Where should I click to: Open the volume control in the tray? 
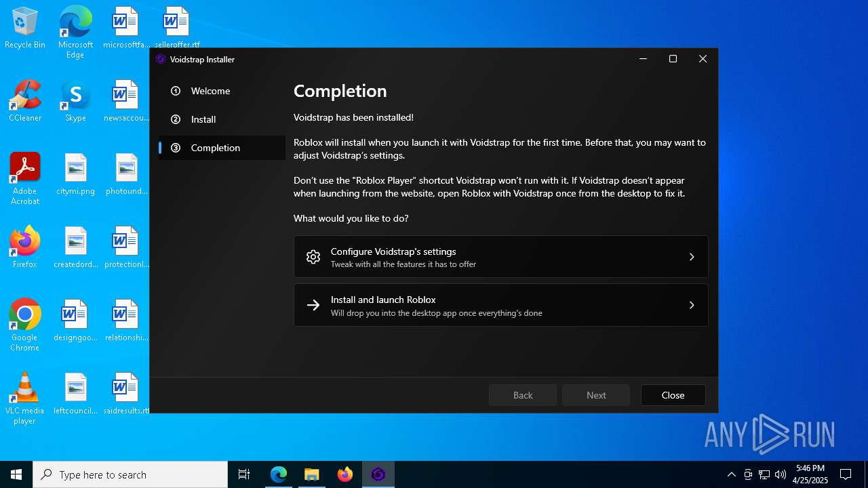pos(781,474)
